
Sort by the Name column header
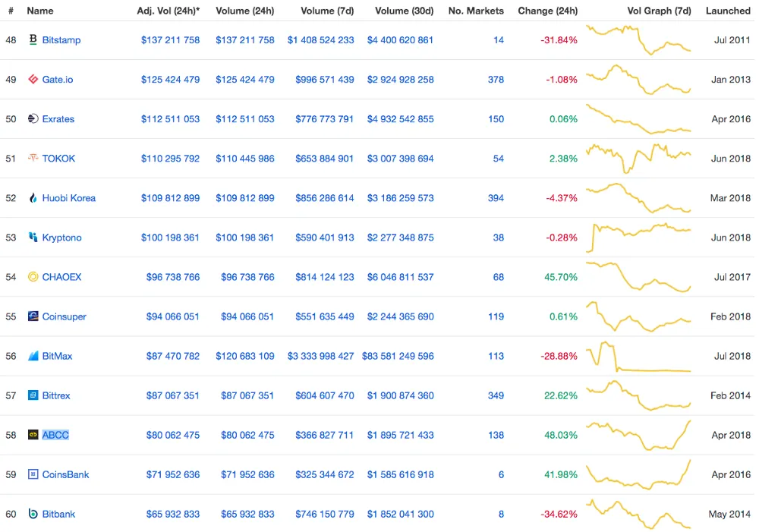click(40, 11)
